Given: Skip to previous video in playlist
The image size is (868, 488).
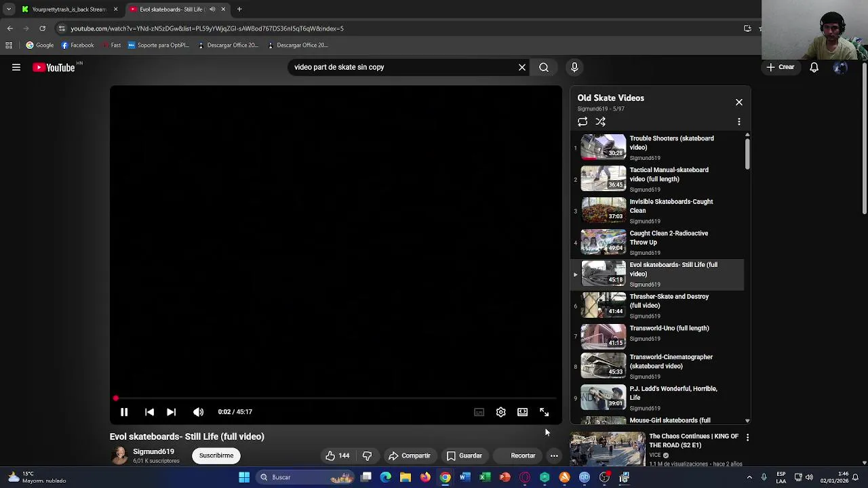Looking at the screenshot, I should coord(150,412).
